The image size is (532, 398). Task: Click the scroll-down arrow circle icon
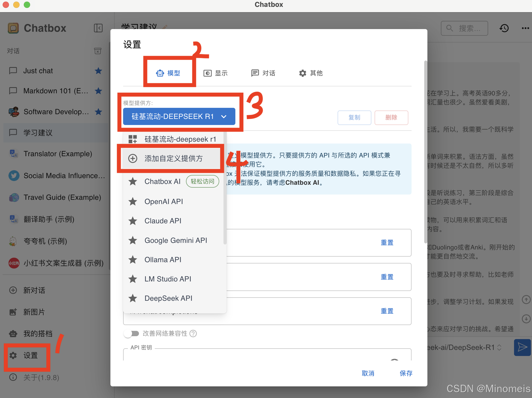(x=526, y=319)
